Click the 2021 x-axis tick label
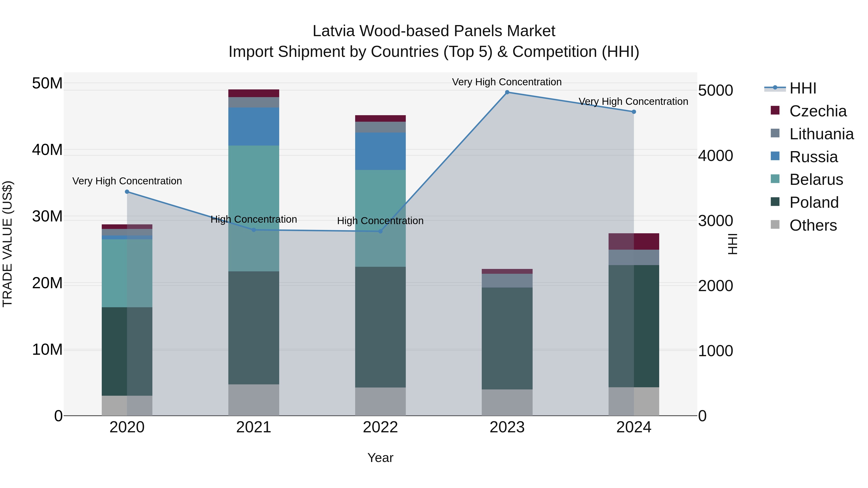The height and width of the screenshot is (488, 868). 254,427
